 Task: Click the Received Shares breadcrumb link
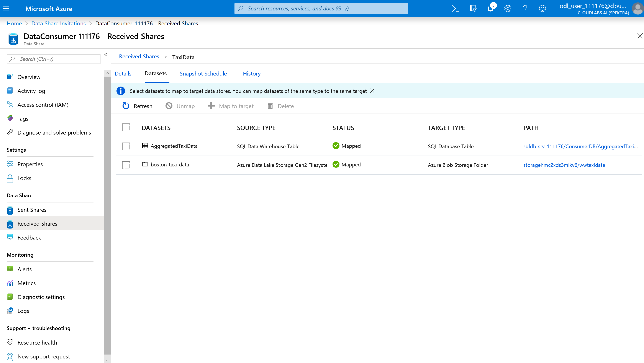(139, 56)
